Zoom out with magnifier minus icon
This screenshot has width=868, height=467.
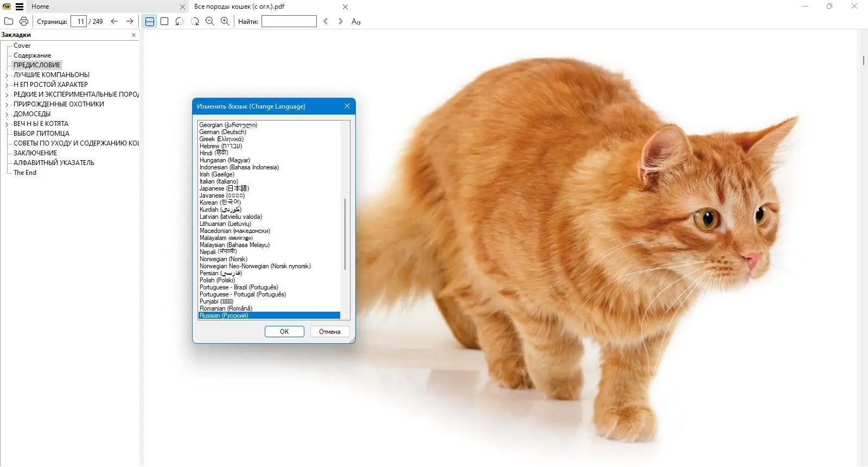(210, 21)
